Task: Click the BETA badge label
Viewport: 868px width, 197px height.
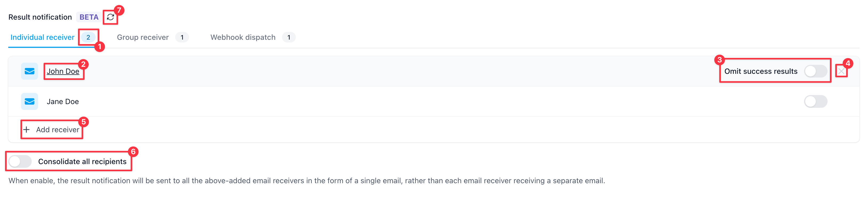Action: 89,17
